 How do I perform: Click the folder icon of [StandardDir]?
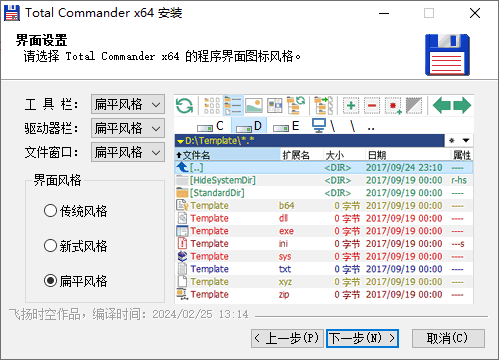tap(182, 193)
